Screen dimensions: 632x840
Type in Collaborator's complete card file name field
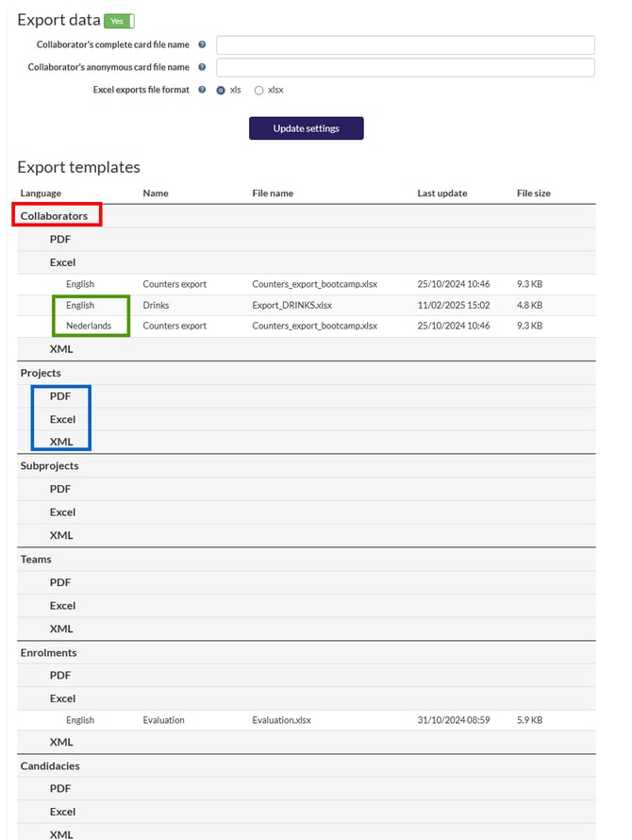(x=405, y=45)
